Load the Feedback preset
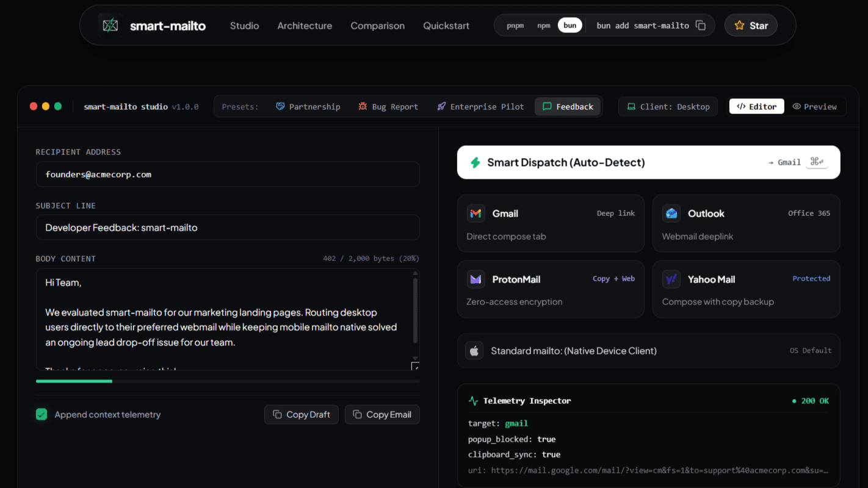 coord(568,106)
